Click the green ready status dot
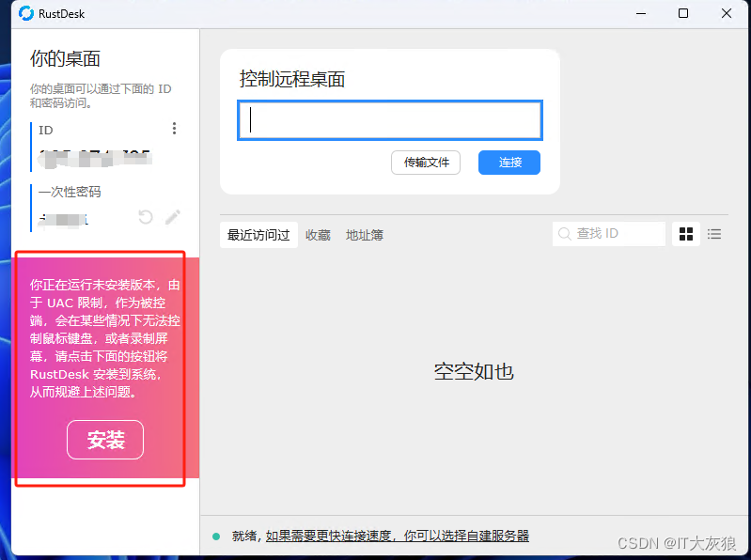 [x=216, y=537]
